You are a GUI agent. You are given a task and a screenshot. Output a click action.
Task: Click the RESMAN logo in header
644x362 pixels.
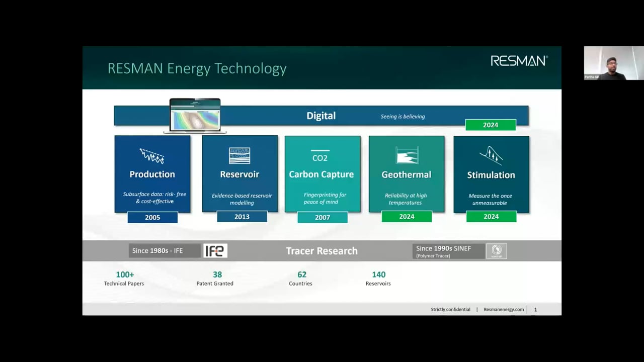(519, 61)
